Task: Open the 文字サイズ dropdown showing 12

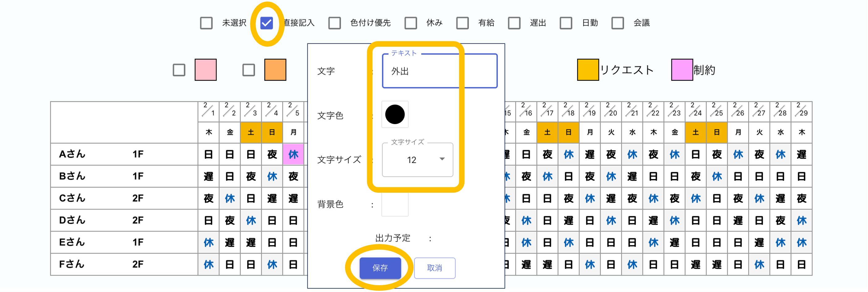Action: [417, 160]
